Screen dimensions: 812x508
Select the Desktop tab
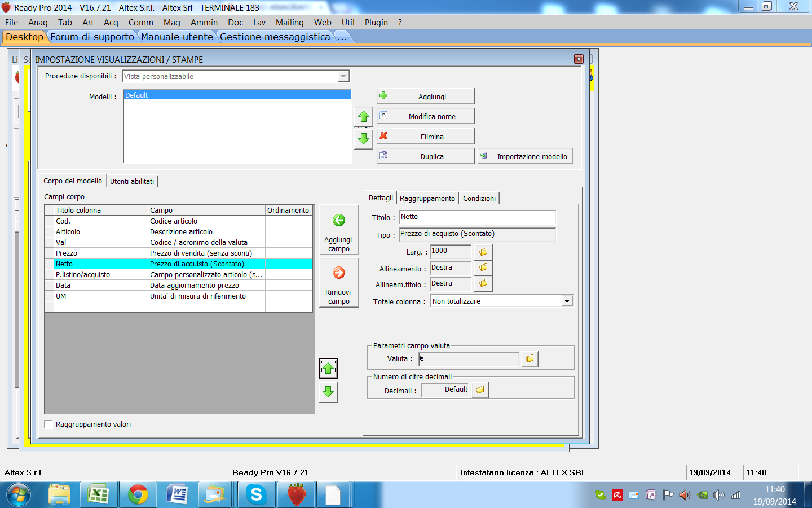[x=24, y=37]
